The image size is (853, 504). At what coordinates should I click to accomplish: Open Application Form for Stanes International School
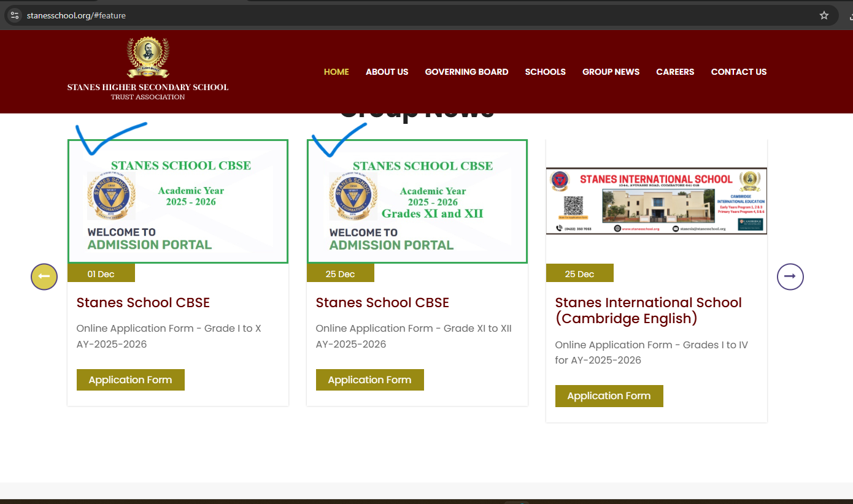[609, 396]
